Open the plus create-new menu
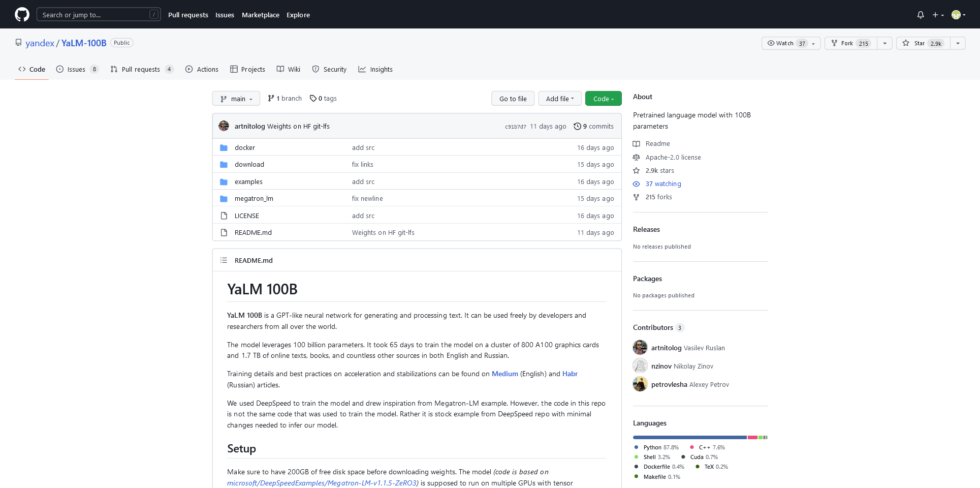980x488 pixels. [938, 15]
